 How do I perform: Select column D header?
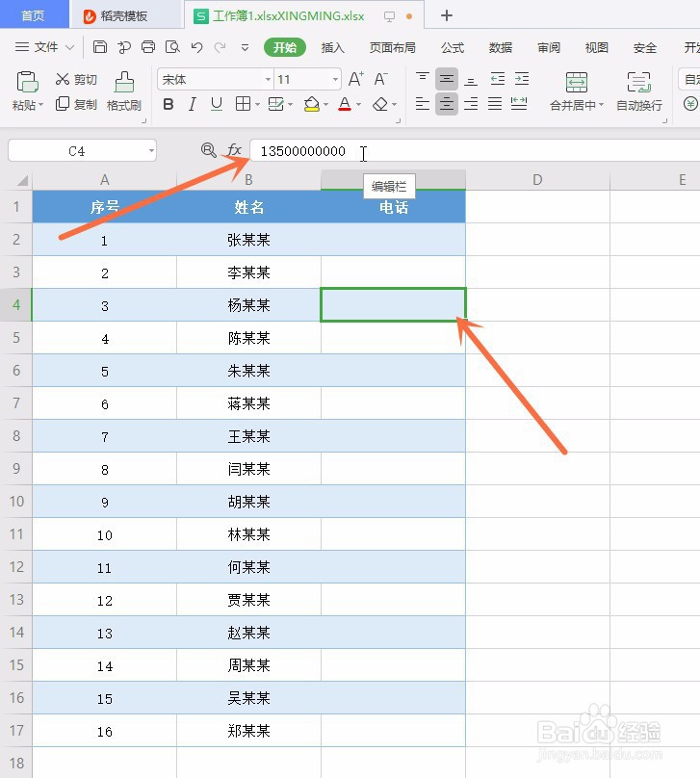(537, 180)
